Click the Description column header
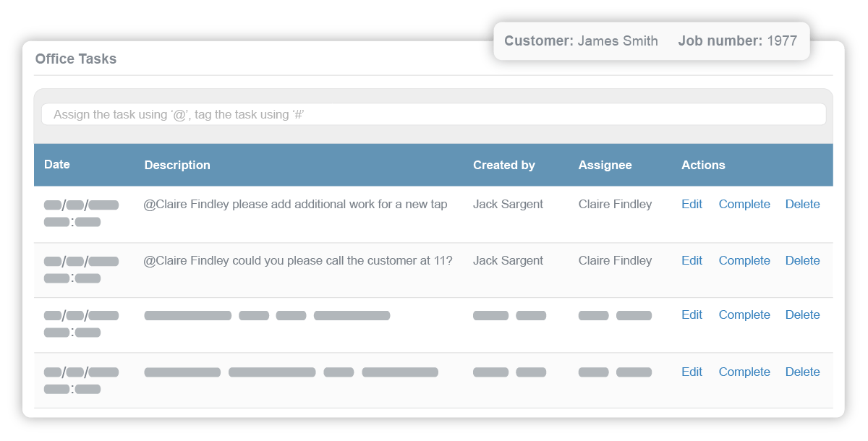 (176, 165)
